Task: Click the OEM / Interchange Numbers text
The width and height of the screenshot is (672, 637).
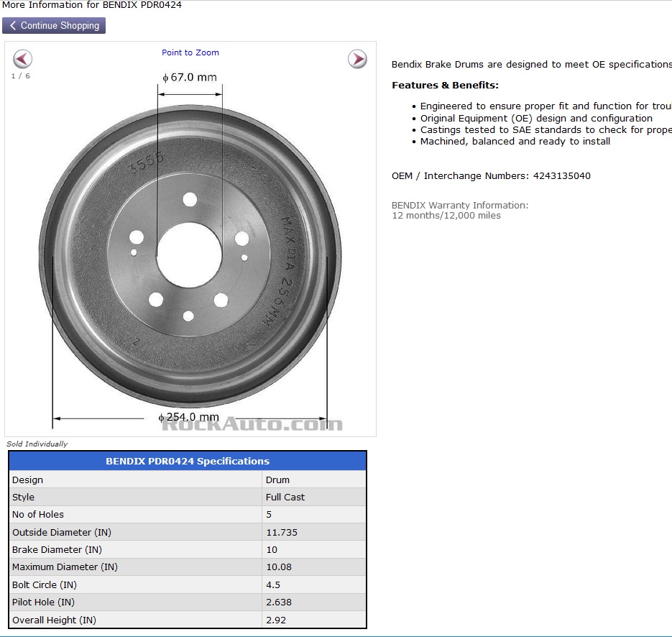Action: point(491,175)
